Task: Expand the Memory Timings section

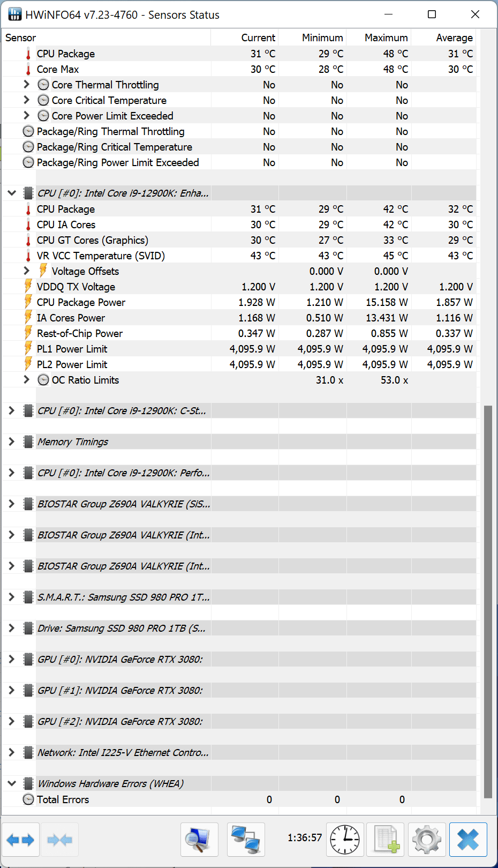Action: click(x=12, y=442)
